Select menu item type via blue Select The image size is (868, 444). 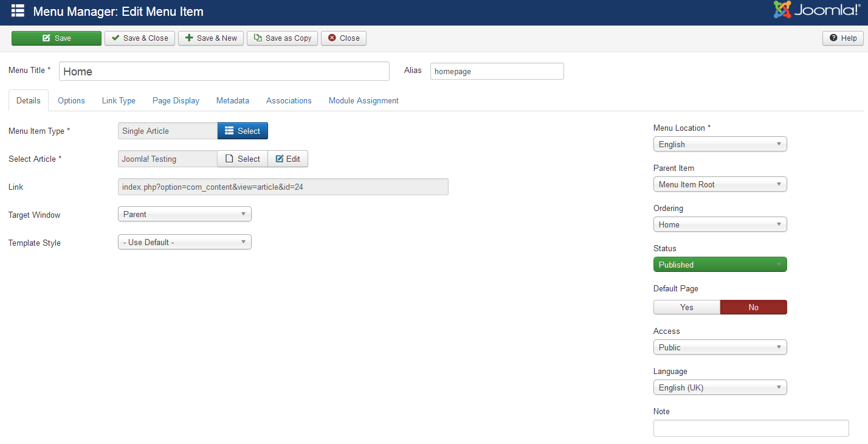(243, 131)
